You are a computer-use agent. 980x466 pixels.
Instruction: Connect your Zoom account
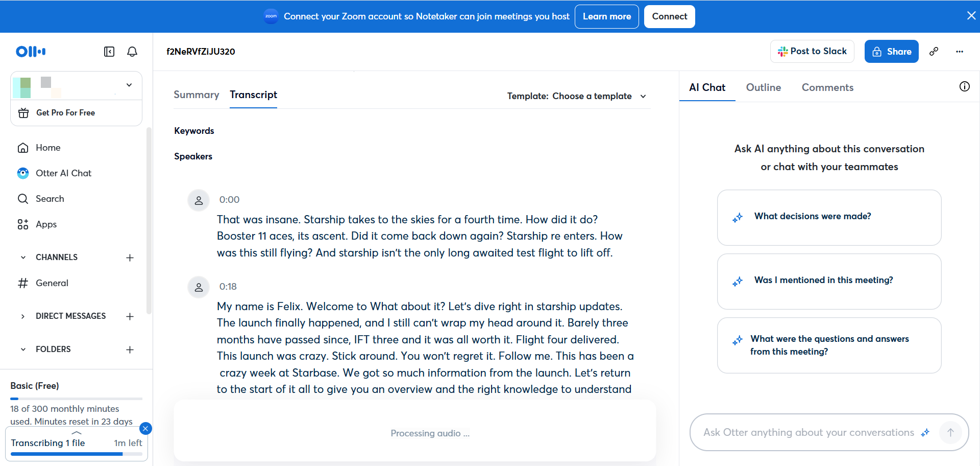point(669,16)
